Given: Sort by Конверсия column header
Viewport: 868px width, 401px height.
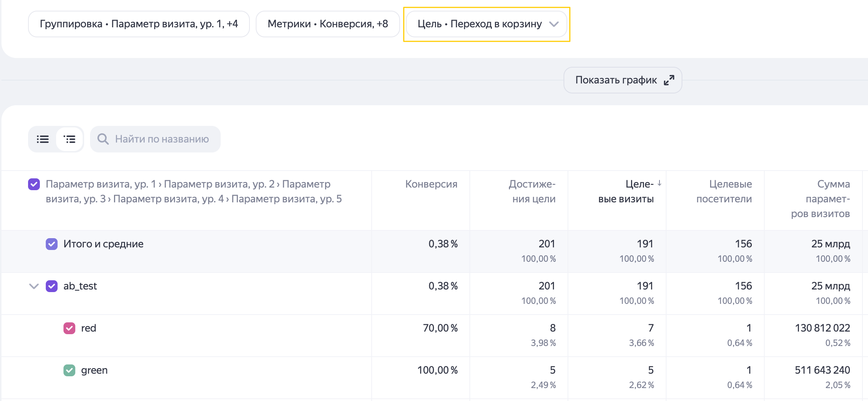Looking at the screenshot, I should point(431,184).
